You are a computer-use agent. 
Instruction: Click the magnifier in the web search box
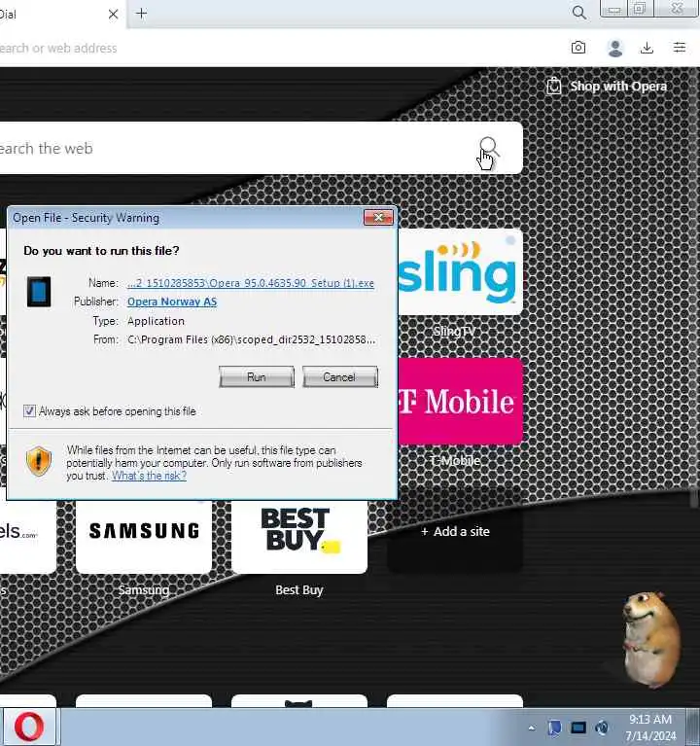488,147
